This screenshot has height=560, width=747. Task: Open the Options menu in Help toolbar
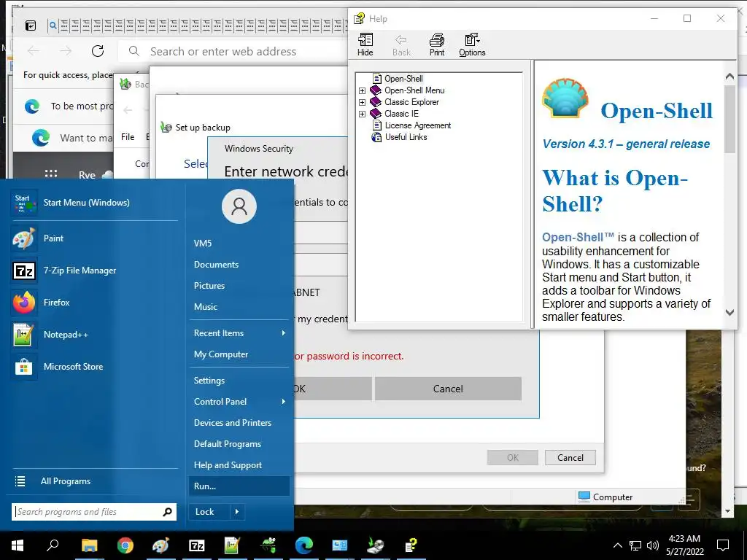click(x=472, y=44)
